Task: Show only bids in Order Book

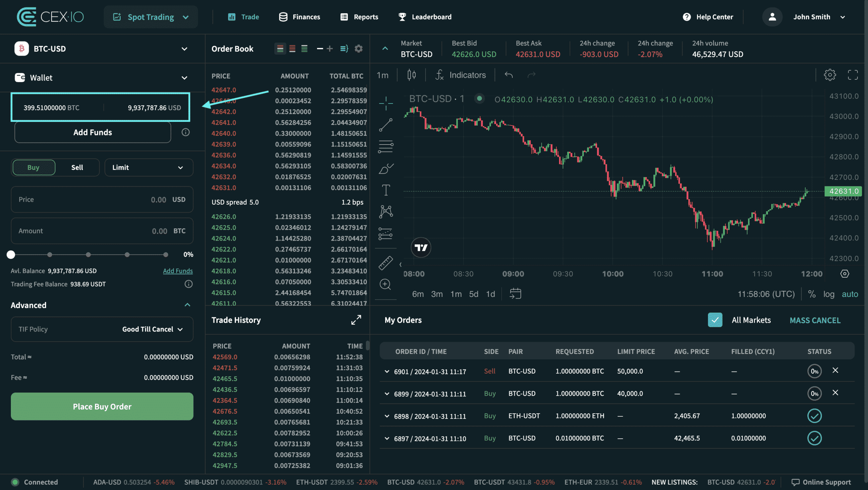Action: pyautogui.click(x=304, y=49)
